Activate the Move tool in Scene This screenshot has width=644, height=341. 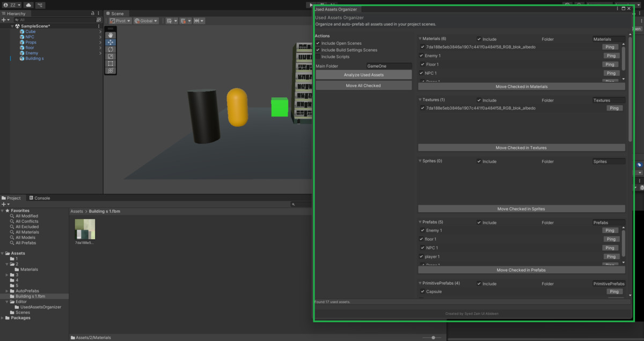pos(110,42)
